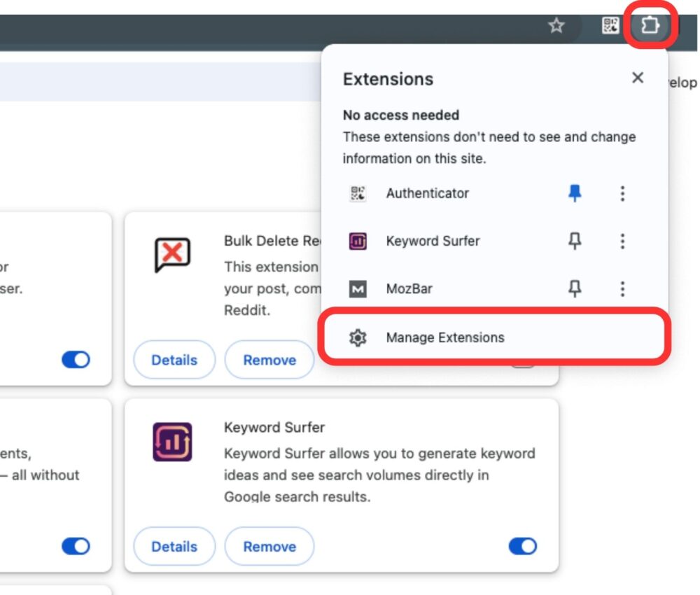
Task: Toggle the leftmost partially visible extension
Action: pyautogui.click(x=75, y=359)
